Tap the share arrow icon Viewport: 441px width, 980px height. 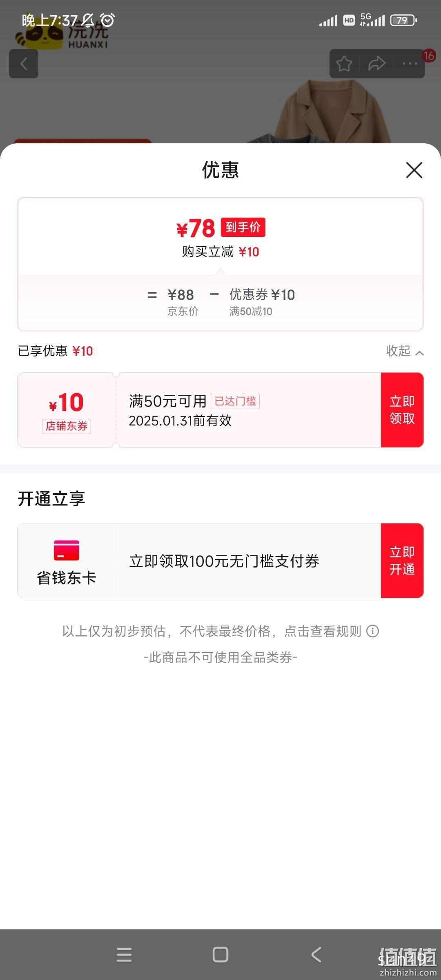point(376,64)
